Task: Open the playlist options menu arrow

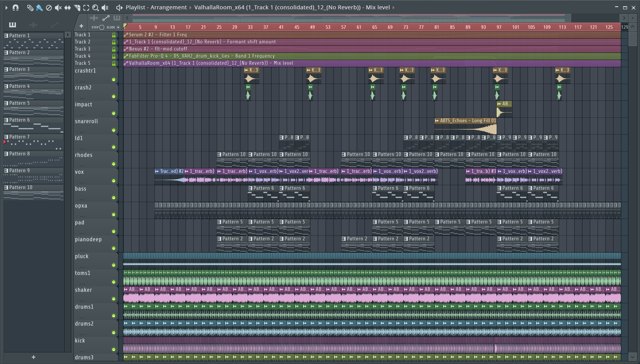Action: click(6, 8)
